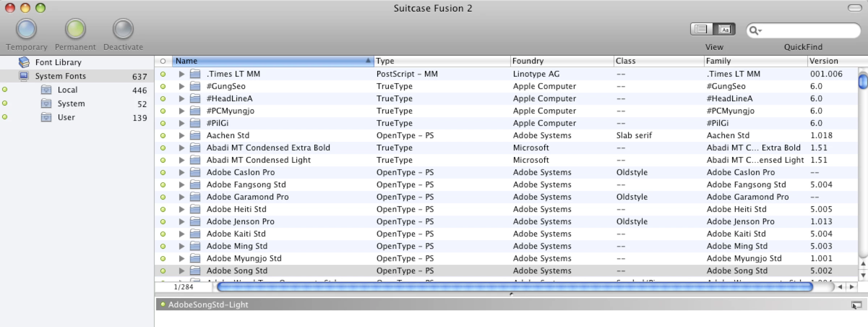Expand the .Times LT MM family
The height and width of the screenshot is (327, 868).
click(x=182, y=74)
